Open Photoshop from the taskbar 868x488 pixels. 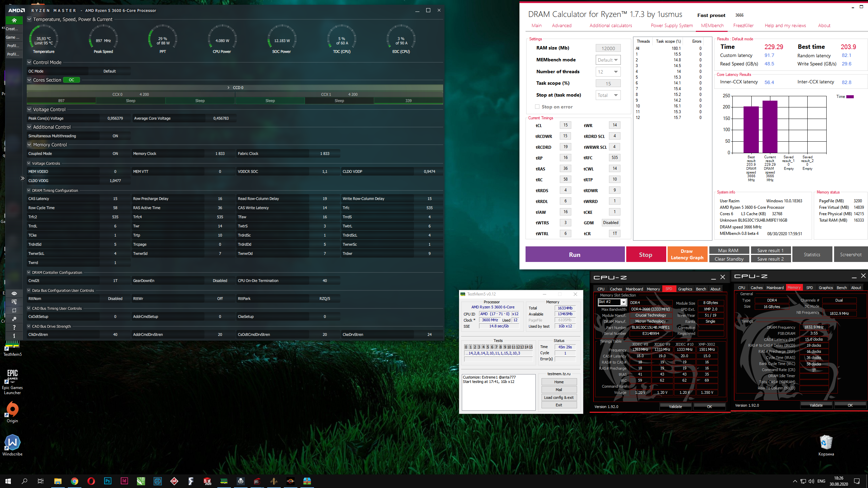pos(108,481)
